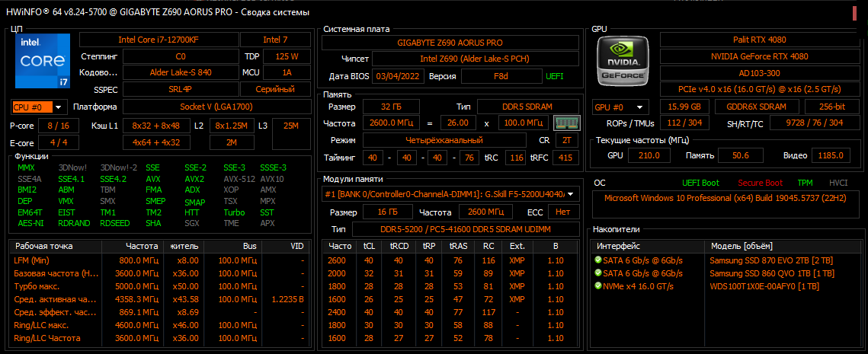Click the Intel Core i7 processor logo

37,59
